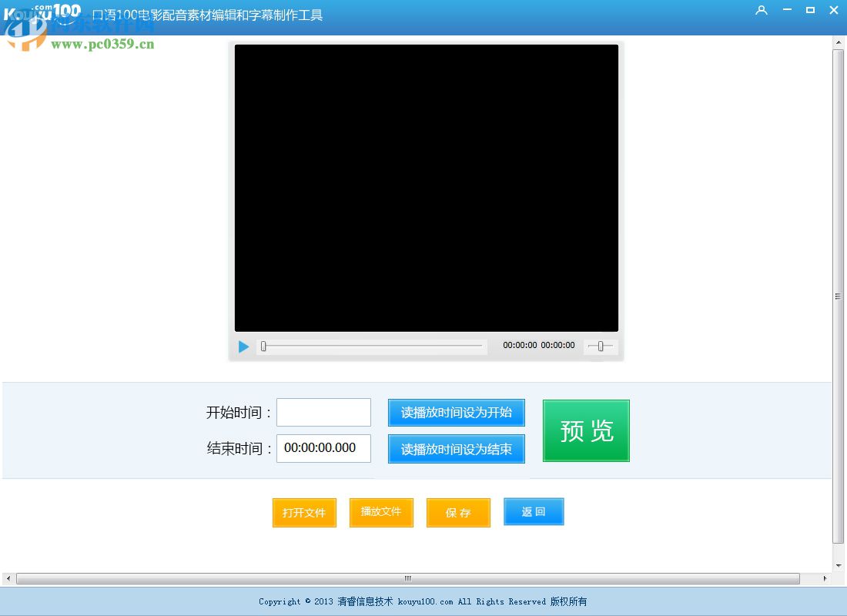Set start time with 读播放时间设为开始
Image resolution: width=847 pixels, height=616 pixels.
coord(456,413)
